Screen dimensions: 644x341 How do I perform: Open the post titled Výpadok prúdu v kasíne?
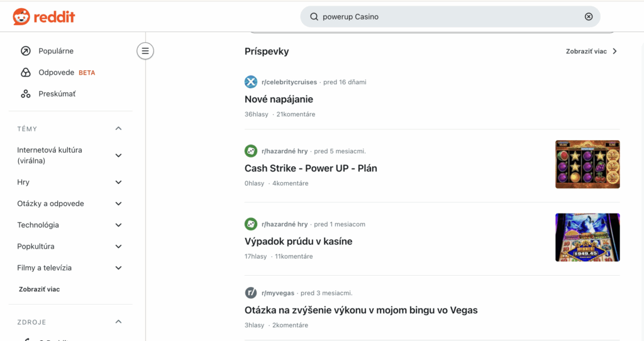pos(298,241)
